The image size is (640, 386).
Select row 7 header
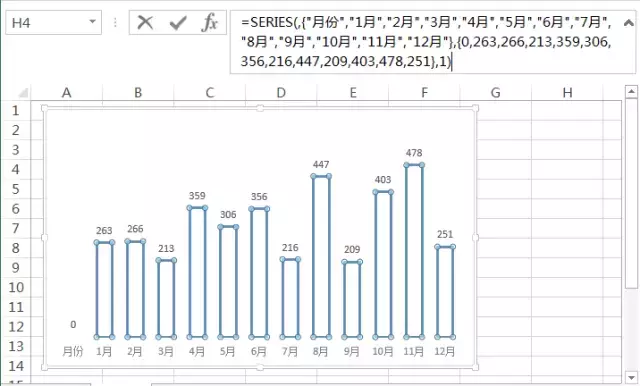coord(16,228)
